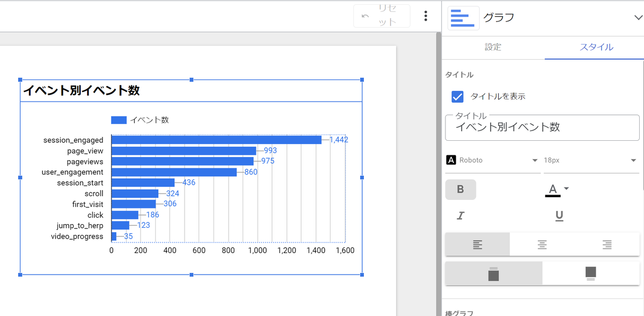Click the bar chart type icon

463,18
